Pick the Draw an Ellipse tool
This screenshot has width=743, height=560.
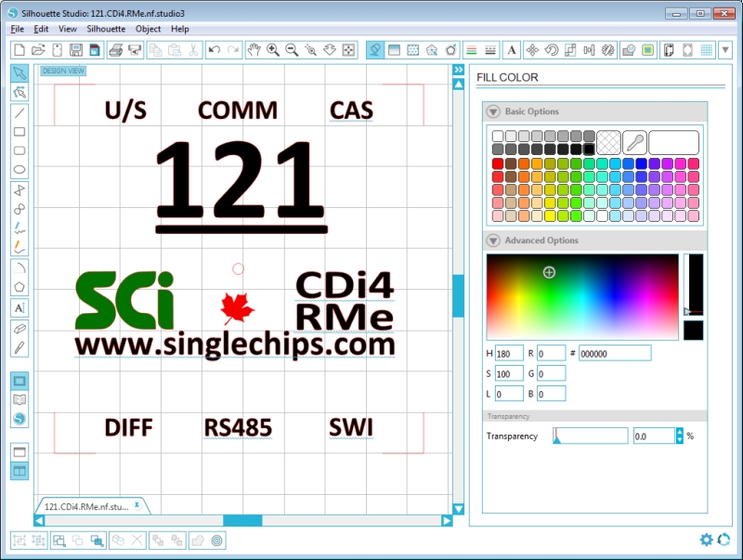pyautogui.click(x=20, y=170)
